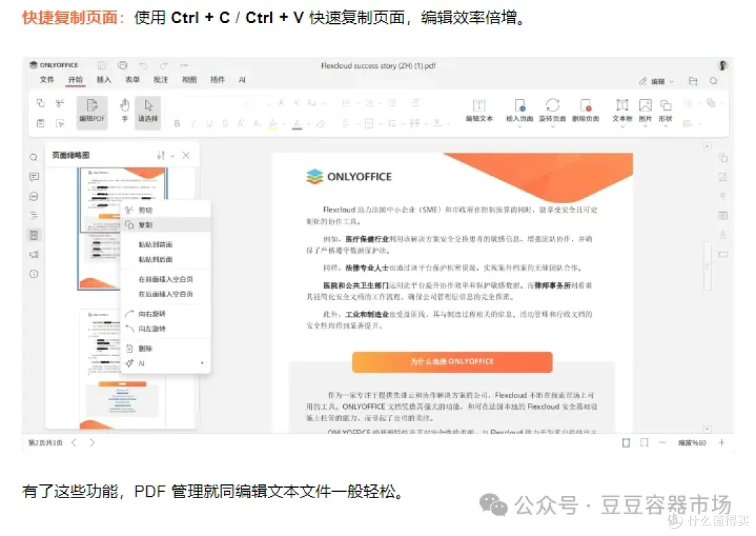Image resolution: width=756 pixels, height=536 pixels.
Task: Choose 删除 from the context menu
Action: pyautogui.click(x=165, y=348)
